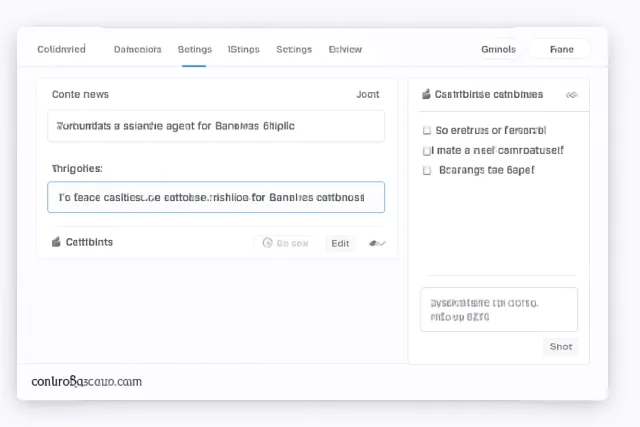Click the Grinols button
The width and height of the screenshot is (640, 427).
pos(498,49)
